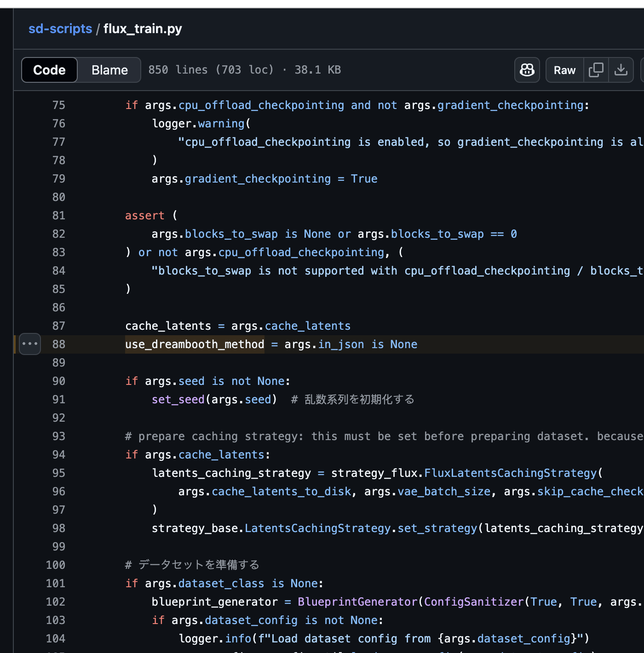Click the flux_train.py file name
Screen dimensions: 644x653
143,29
